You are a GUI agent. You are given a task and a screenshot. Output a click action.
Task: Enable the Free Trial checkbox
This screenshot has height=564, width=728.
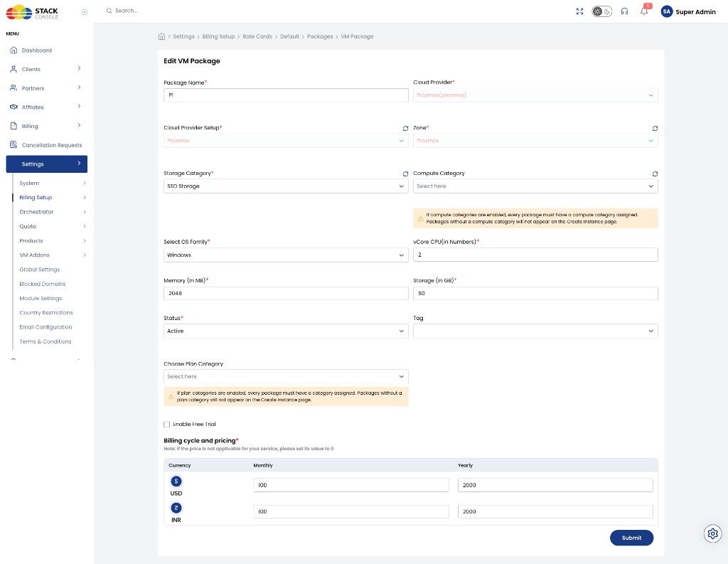coord(166,424)
